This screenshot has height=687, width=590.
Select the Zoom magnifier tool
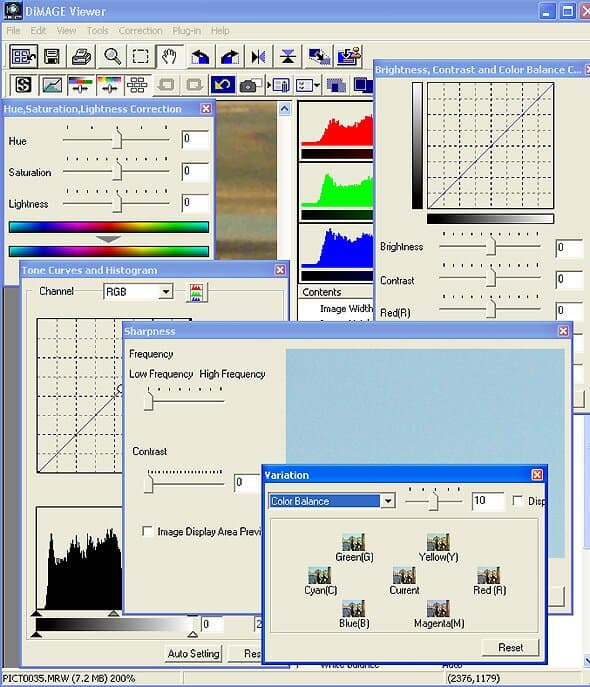112,57
